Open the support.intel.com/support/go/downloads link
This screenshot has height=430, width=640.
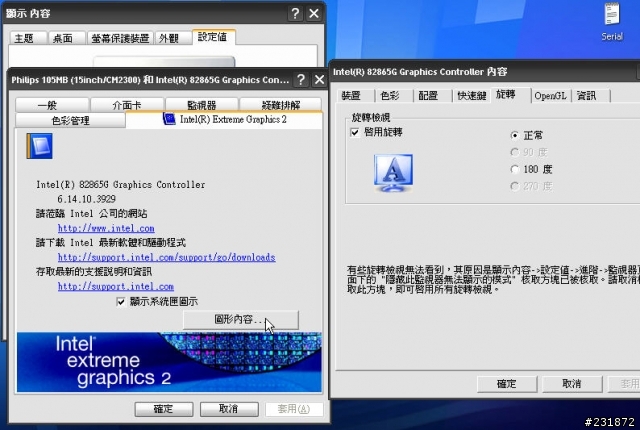point(167,257)
